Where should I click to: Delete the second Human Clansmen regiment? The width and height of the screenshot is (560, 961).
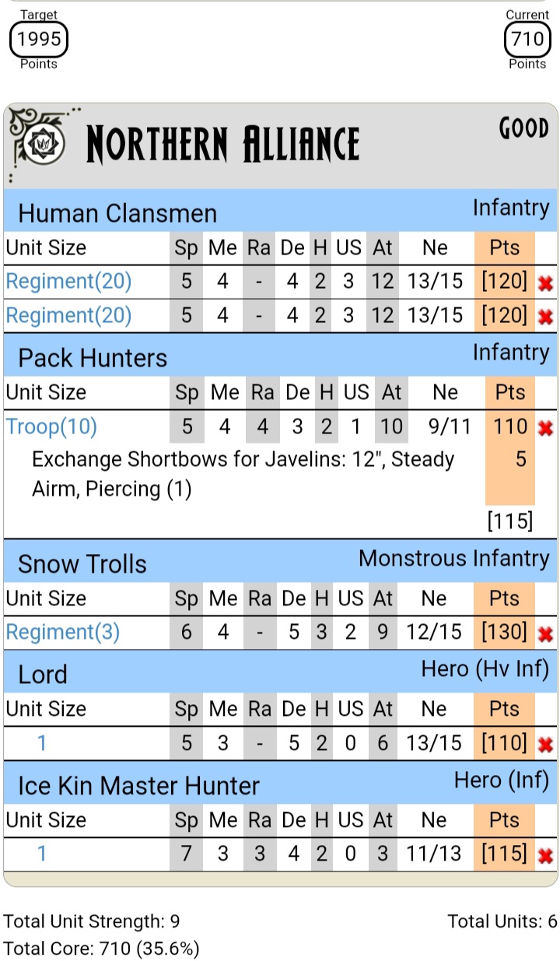[x=545, y=317]
